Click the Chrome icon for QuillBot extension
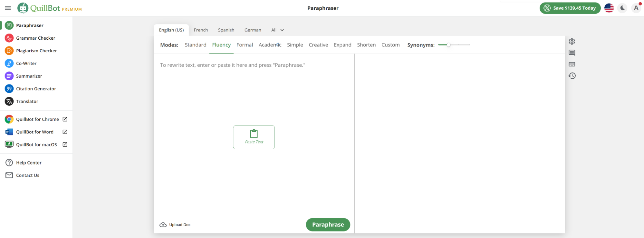Screen dimensions: 644x238 9,119
